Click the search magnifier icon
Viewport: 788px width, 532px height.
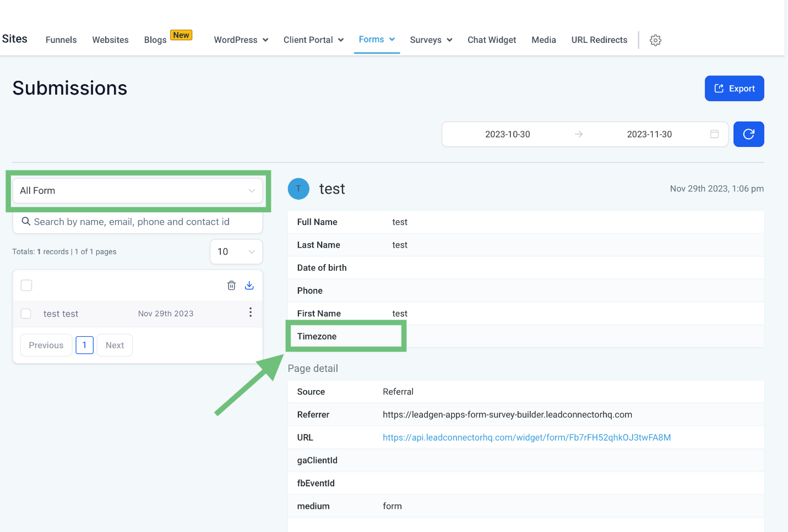26,222
